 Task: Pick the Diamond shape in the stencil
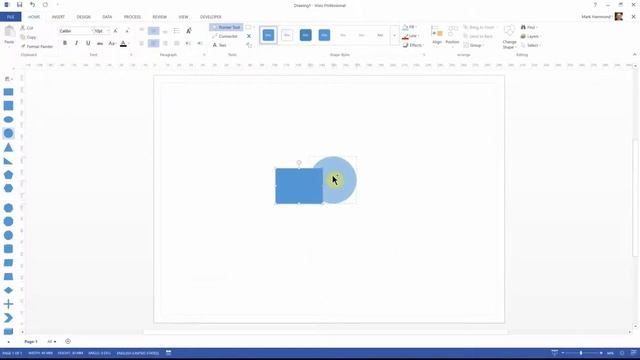point(8,290)
